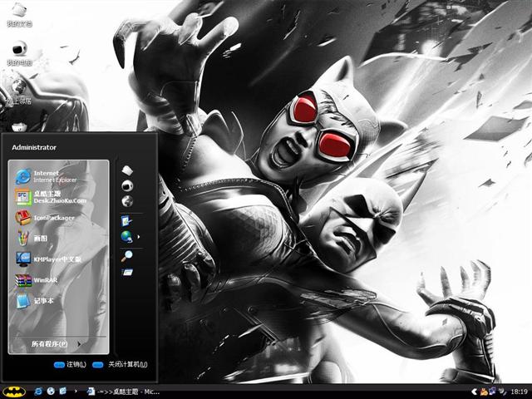This screenshot has width=532, height=399.
Task: Click the 18:19 taskbar clock
Action: tap(519, 392)
